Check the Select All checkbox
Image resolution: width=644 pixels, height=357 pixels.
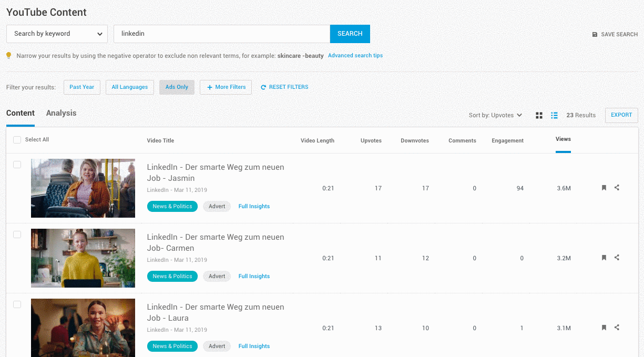[x=17, y=140]
